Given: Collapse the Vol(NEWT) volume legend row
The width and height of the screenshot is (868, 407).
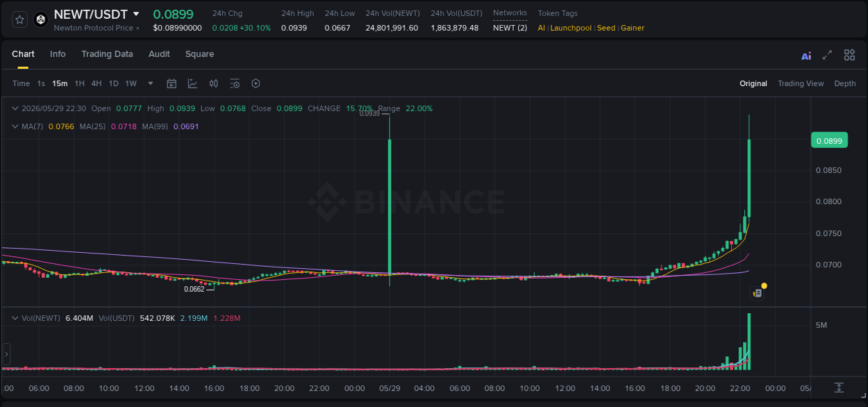Looking at the screenshot, I should 15,318.
